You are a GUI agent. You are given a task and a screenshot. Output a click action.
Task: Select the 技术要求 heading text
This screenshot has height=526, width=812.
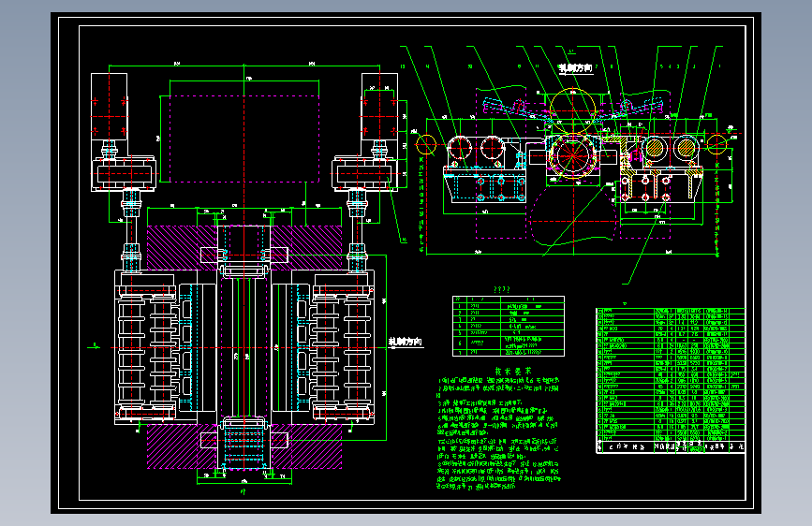[512, 372]
